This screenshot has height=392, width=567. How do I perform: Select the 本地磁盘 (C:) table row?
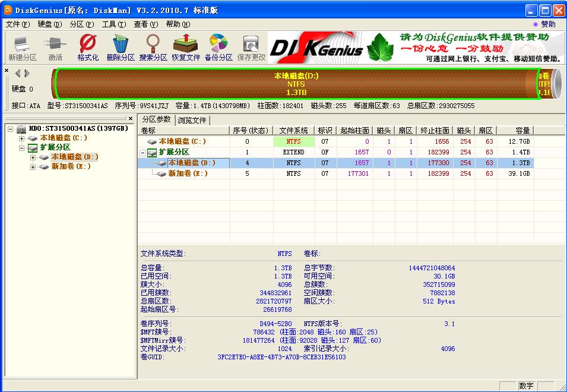[335, 141]
